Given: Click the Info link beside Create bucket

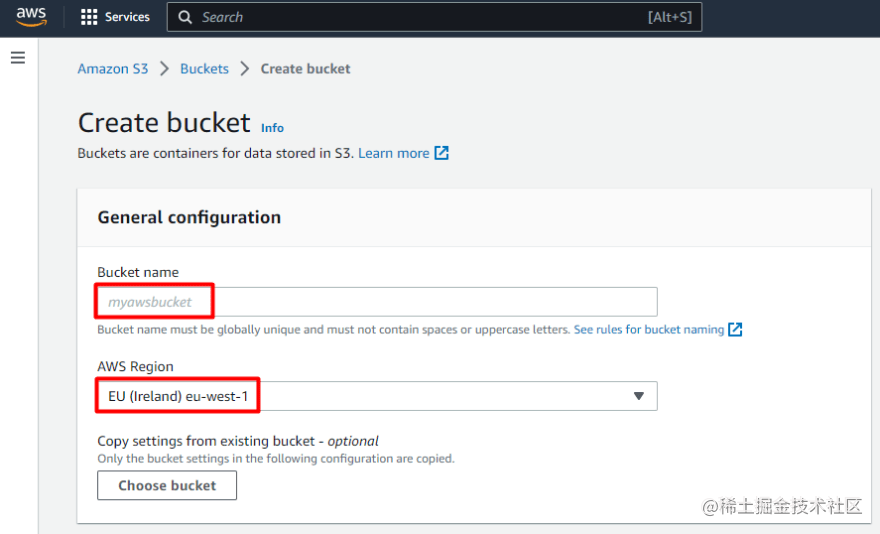Looking at the screenshot, I should [x=272, y=128].
